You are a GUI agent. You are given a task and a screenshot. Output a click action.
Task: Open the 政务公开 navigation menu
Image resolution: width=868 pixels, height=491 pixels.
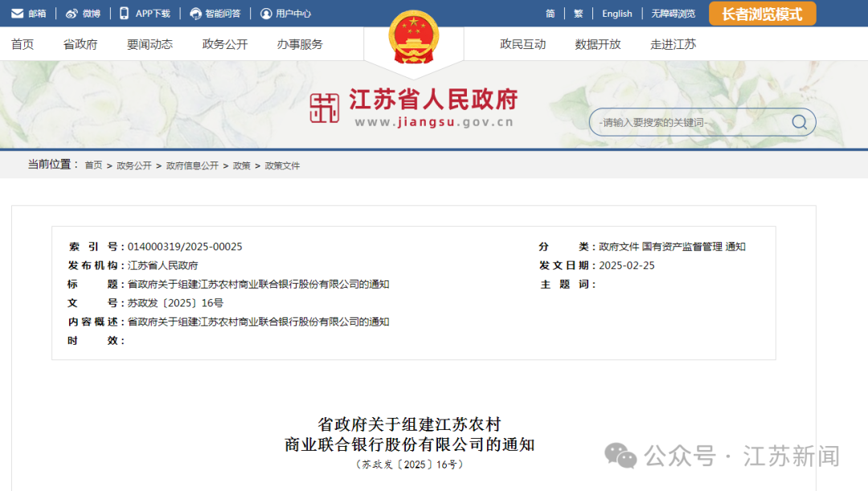225,44
